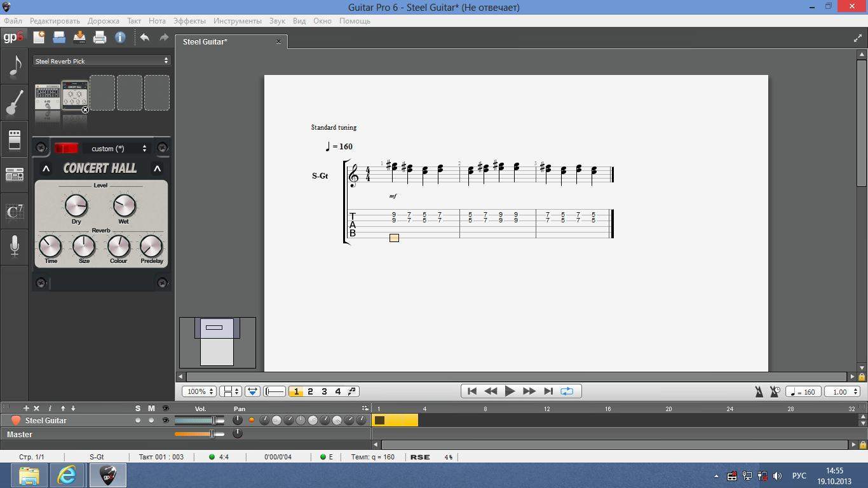Screen dimensions: 868x488
Task: Click the metronome icon
Action: (x=759, y=392)
